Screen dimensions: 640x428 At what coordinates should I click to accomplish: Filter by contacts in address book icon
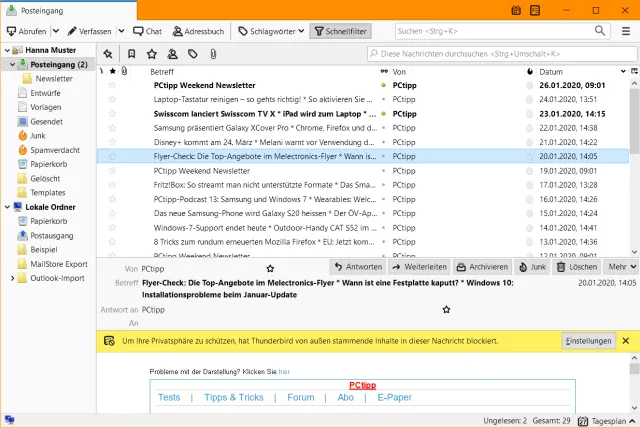click(171, 53)
